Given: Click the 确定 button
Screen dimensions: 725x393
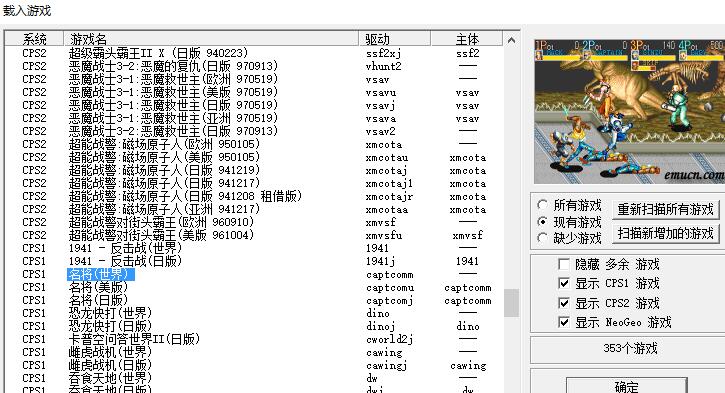Looking at the screenshot, I should pos(627,387).
